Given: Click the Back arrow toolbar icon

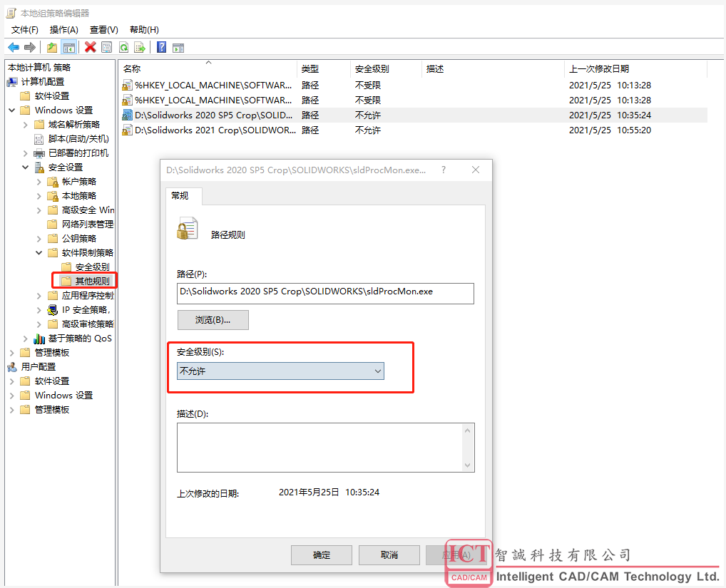Looking at the screenshot, I should (14, 47).
